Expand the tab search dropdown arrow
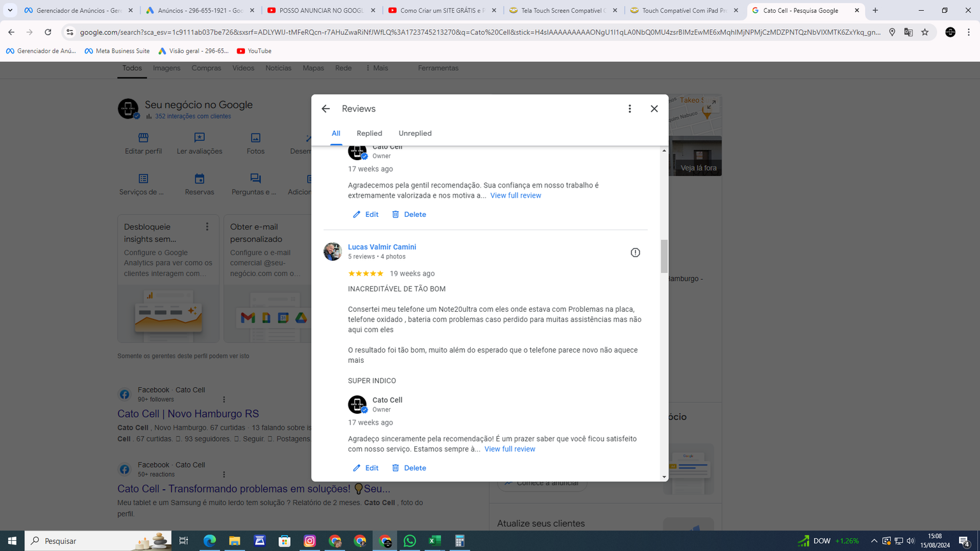The width and height of the screenshot is (980, 551). point(10,10)
